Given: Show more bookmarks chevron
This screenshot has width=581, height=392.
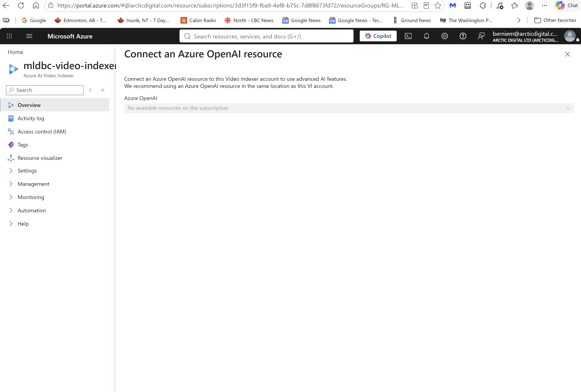Looking at the screenshot, I should tap(519, 20).
